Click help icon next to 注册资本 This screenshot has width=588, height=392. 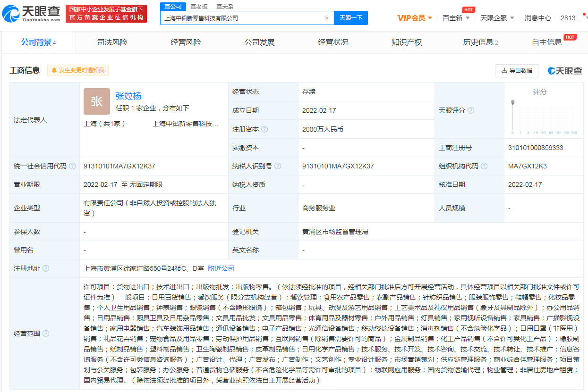pyautogui.click(x=264, y=129)
